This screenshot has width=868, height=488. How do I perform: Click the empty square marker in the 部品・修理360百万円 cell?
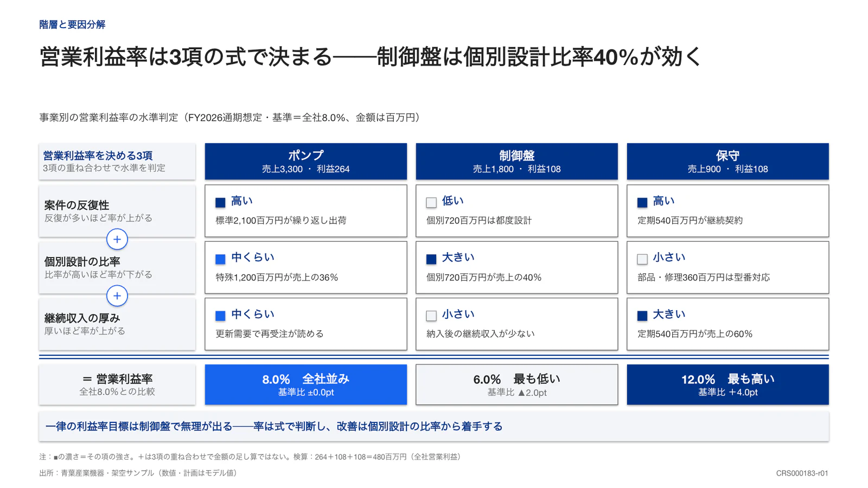[642, 259]
